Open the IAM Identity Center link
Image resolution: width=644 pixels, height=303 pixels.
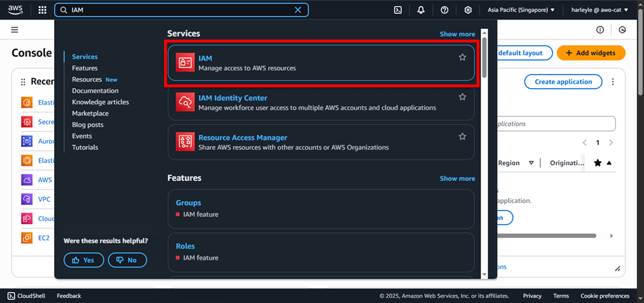[233, 98]
